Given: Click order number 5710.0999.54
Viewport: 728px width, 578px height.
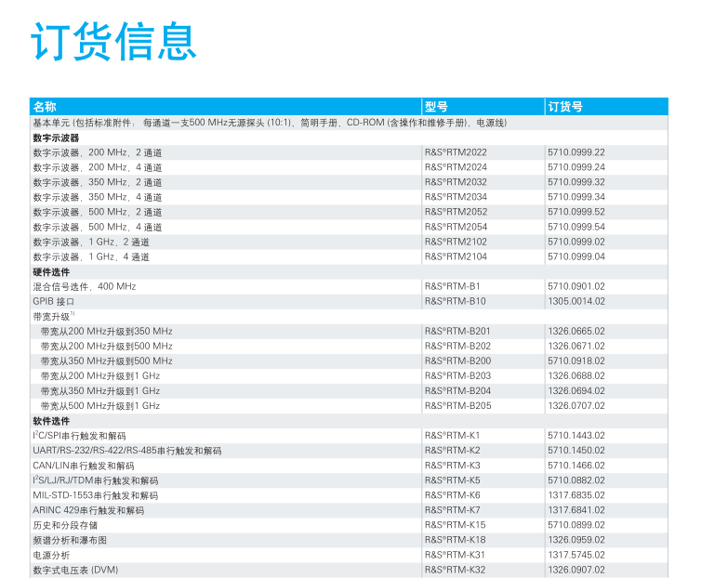Looking at the screenshot, I should [576, 227].
